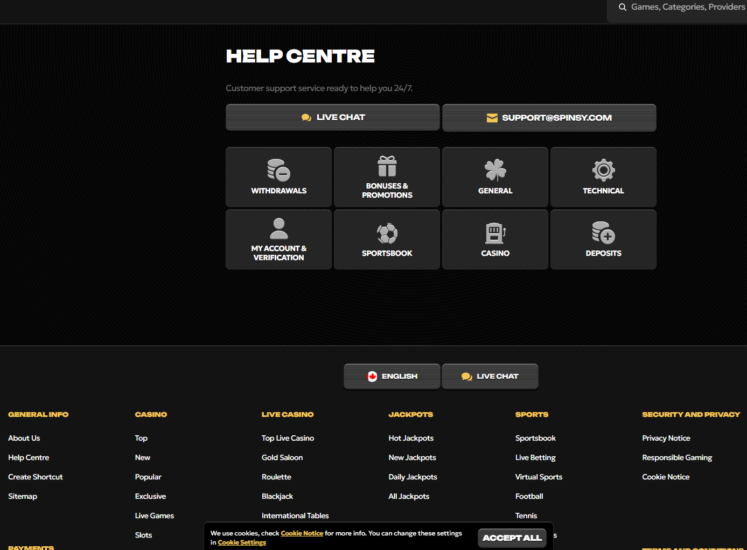Viewport: 747px width, 550px height.
Task: Select the General clover icon
Action: pyautogui.click(x=495, y=169)
